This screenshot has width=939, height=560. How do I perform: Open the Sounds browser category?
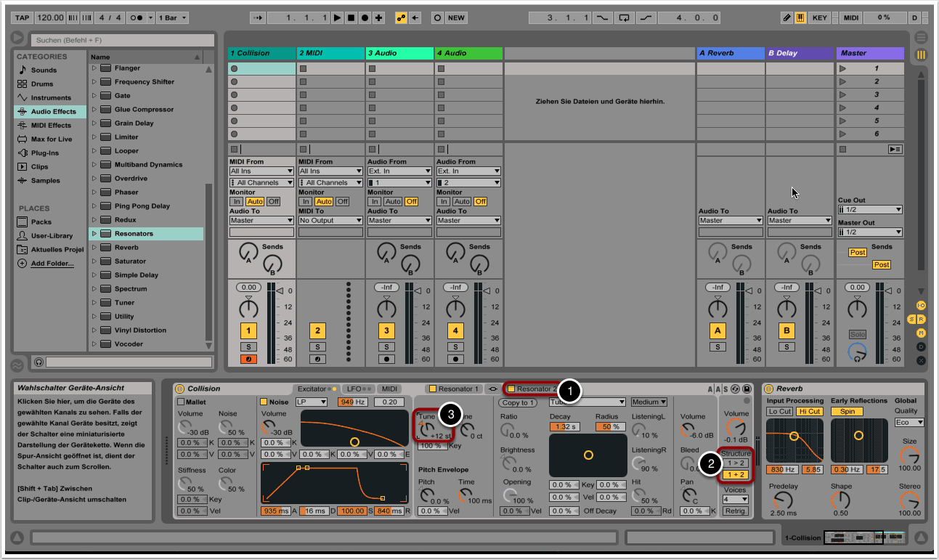point(44,70)
